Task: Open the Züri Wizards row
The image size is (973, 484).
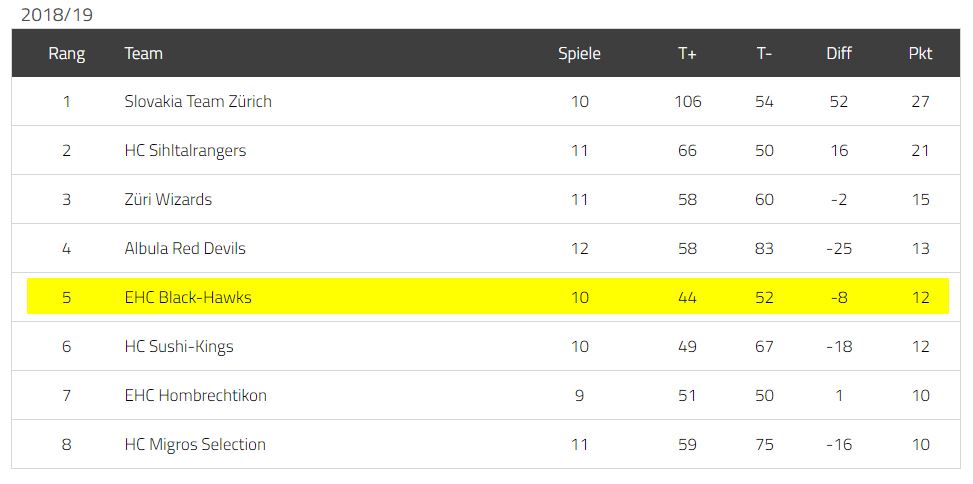Action: pyautogui.click(x=486, y=199)
